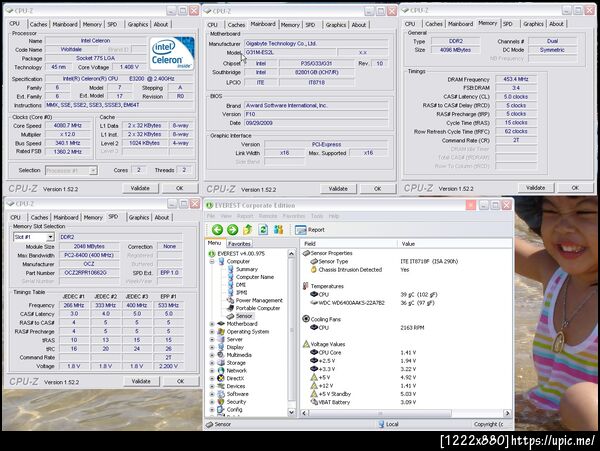Screen dimensions: 600x451
Task: Click the Field column header in EVEREST
Action: coord(349,244)
